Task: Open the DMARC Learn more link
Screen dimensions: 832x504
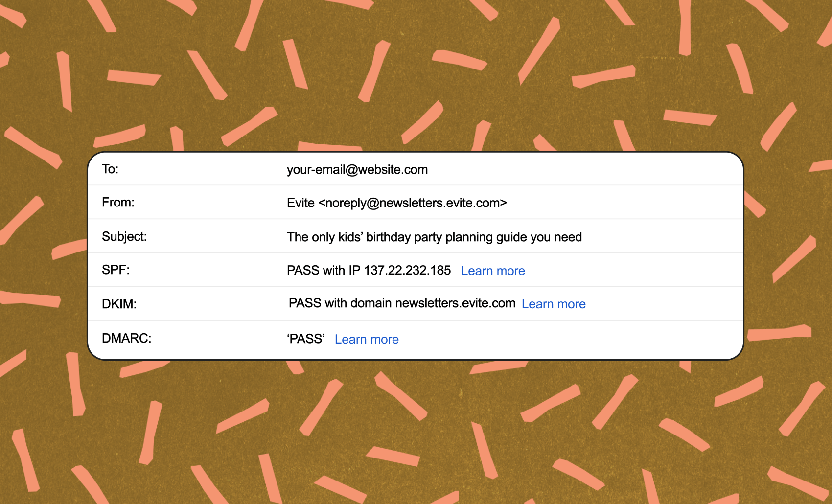Action: pyautogui.click(x=366, y=339)
